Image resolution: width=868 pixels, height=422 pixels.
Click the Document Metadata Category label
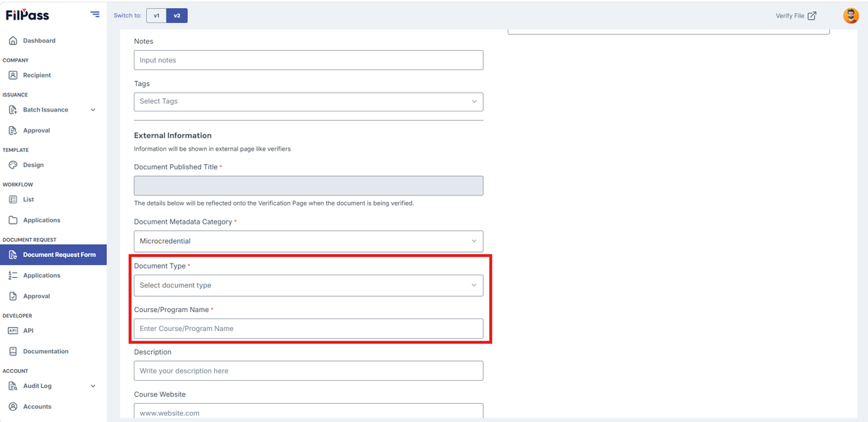pyautogui.click(x=183, y=221)
